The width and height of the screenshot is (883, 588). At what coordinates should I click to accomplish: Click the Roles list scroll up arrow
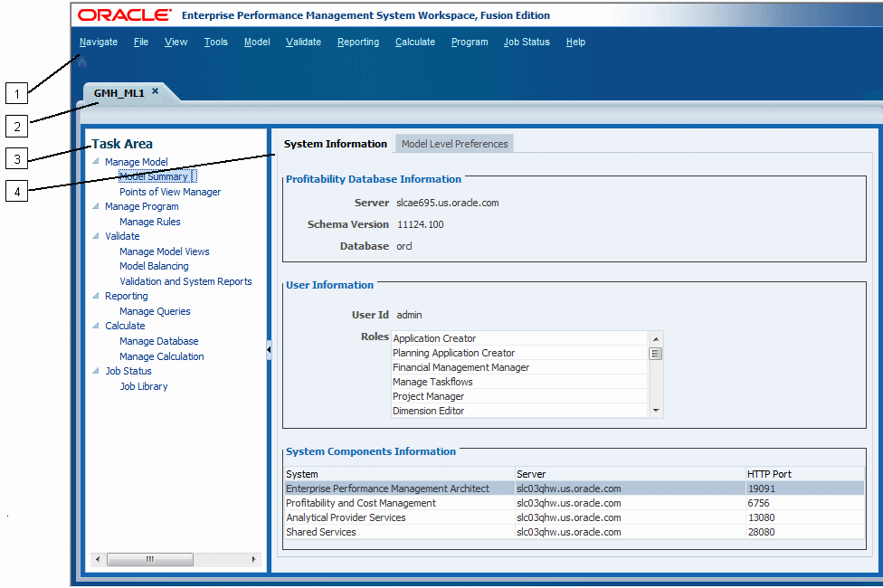pyautogui.click(x=656, y=339)
